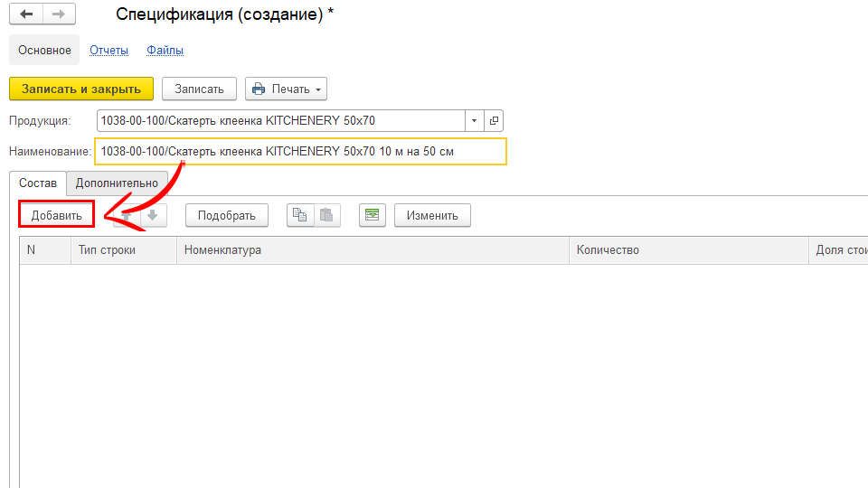
Task: Copy rows using the copy icon
Action: pos(299,215)
